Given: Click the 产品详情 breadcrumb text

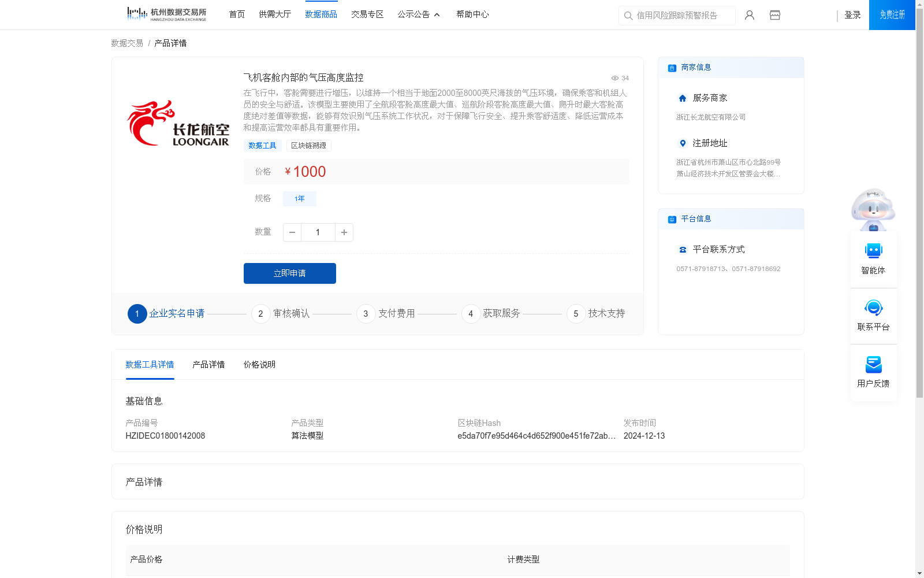Looking at the screenshot, I should [170, 43].
